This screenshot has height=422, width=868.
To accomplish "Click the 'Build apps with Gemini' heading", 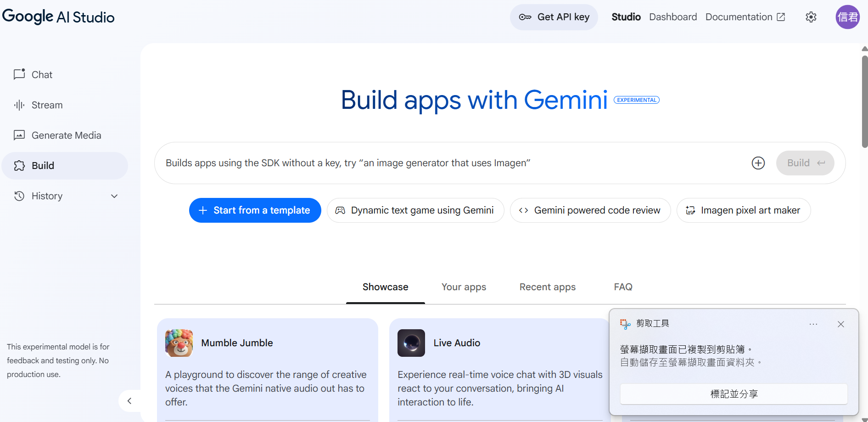I will (x=474, y=100).
